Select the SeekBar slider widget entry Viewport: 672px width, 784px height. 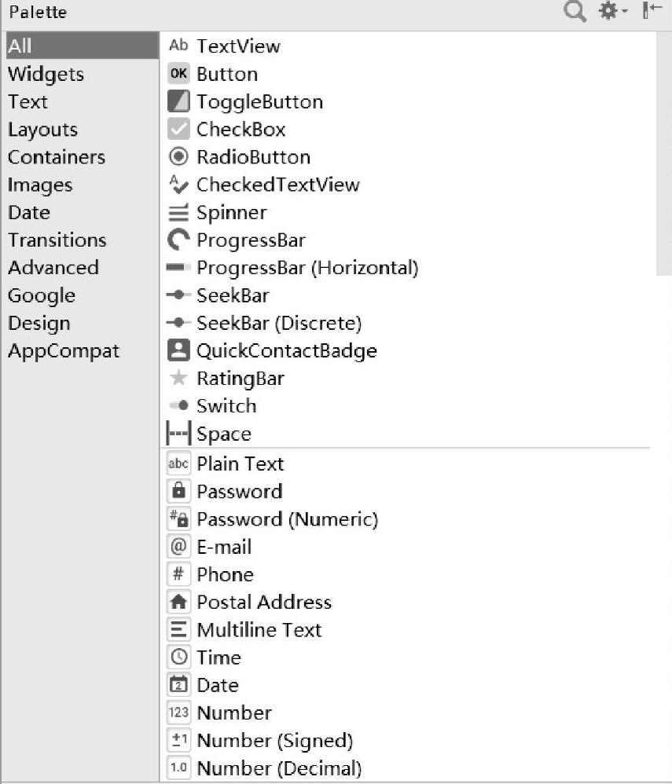(x=233, y=296)
